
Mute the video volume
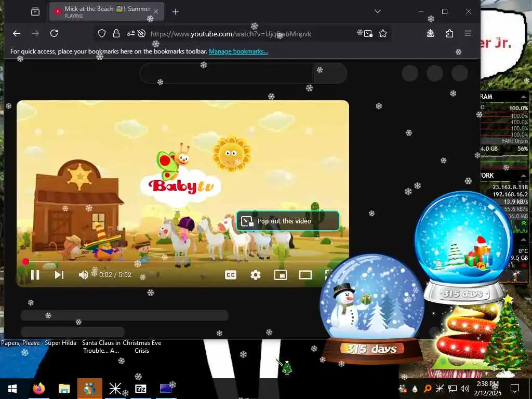(83, 274)
